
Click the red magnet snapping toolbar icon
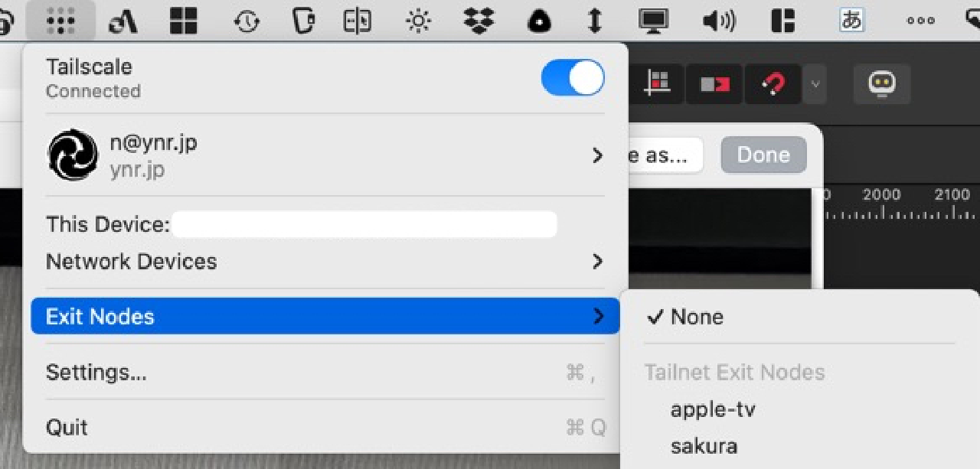point(773,83)
